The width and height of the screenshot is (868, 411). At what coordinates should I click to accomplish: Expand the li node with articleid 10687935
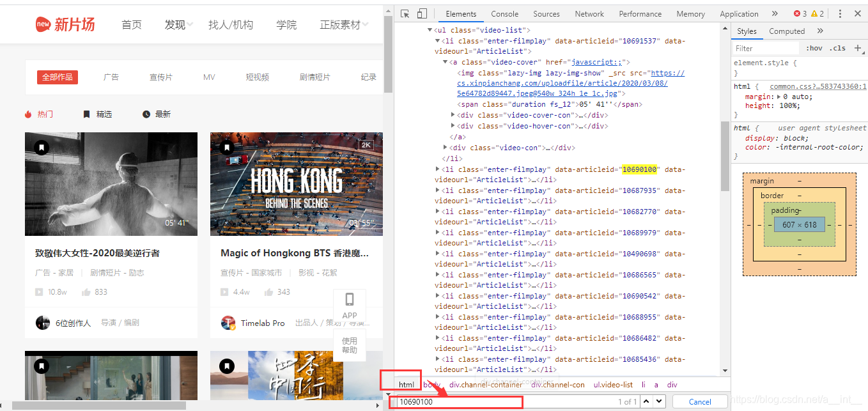click(437, 190)
